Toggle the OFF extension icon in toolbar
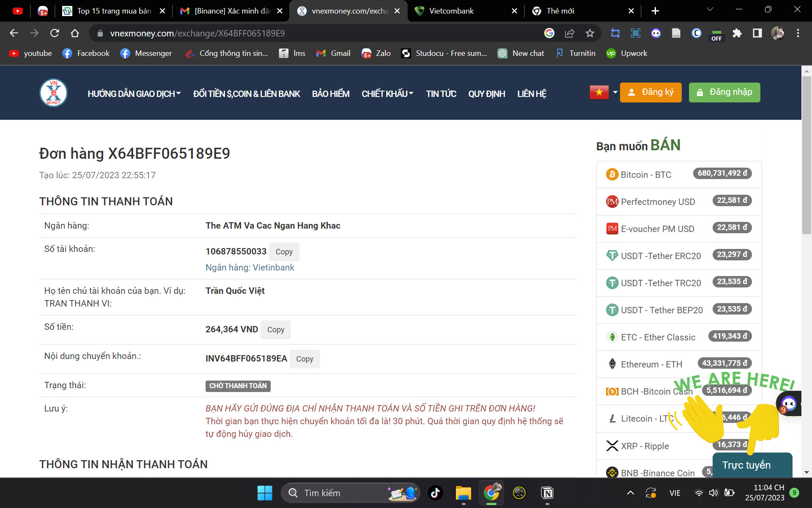The width and height of the screenshot is (812, 508). tap(716, 34)
